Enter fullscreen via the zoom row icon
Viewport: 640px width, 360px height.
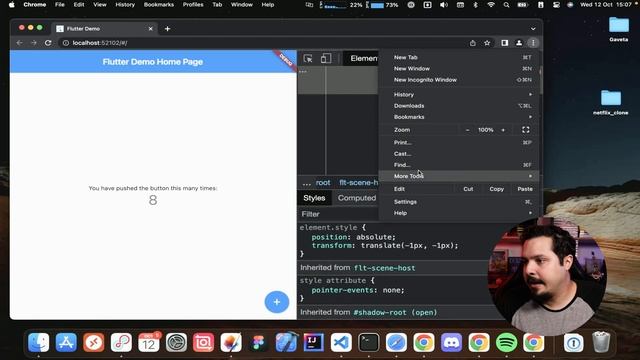coord(526,130)
